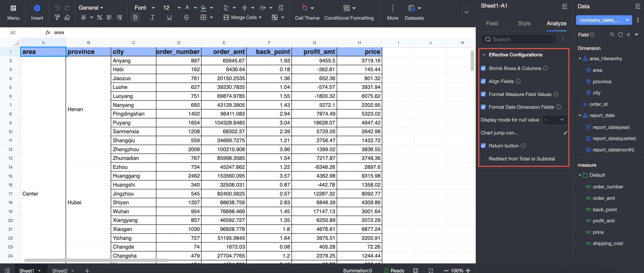Click the blue Insert plus icon
This screenshot has width=644, height=273.
pyautogui.click(x=37, y=8)
